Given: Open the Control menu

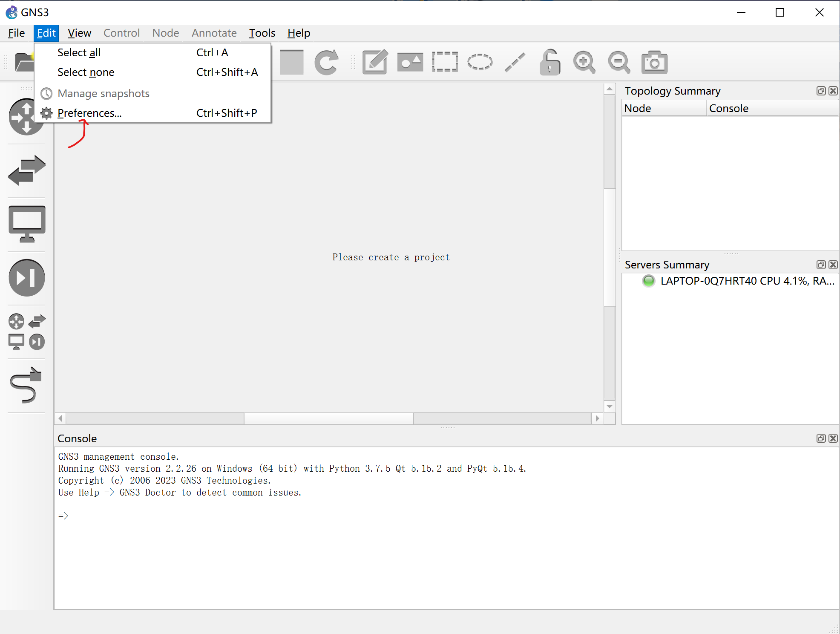Looking at the screenshot, I should pos(121,33).
